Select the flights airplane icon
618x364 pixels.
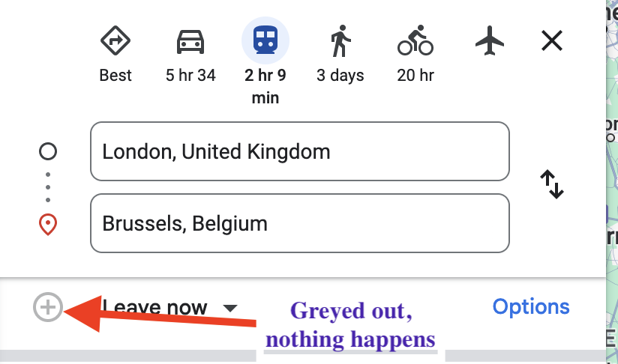tap(490, 40)
